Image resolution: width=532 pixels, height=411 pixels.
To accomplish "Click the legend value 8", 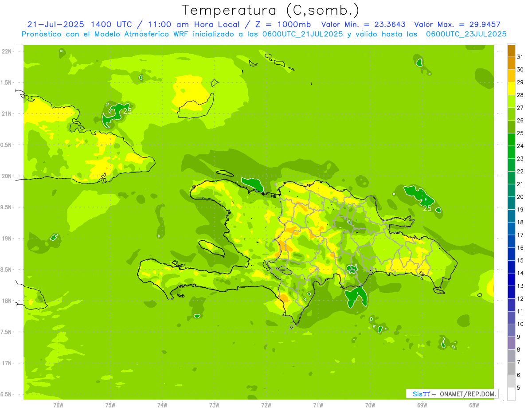I will [519, 350].
